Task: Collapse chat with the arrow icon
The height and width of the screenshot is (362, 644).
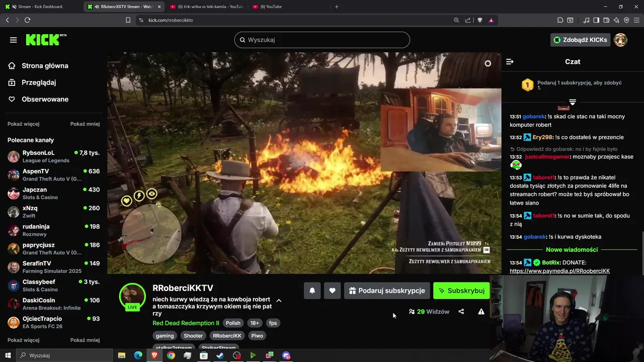Action: [510, 61]
